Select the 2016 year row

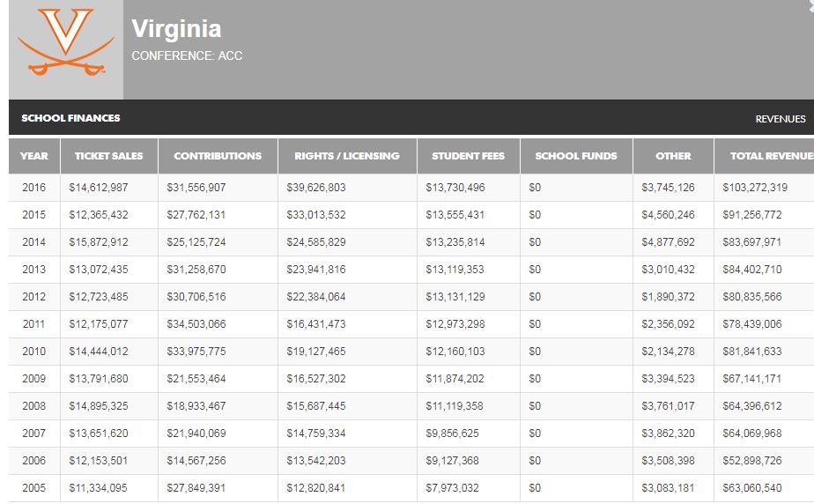[411, 188]
